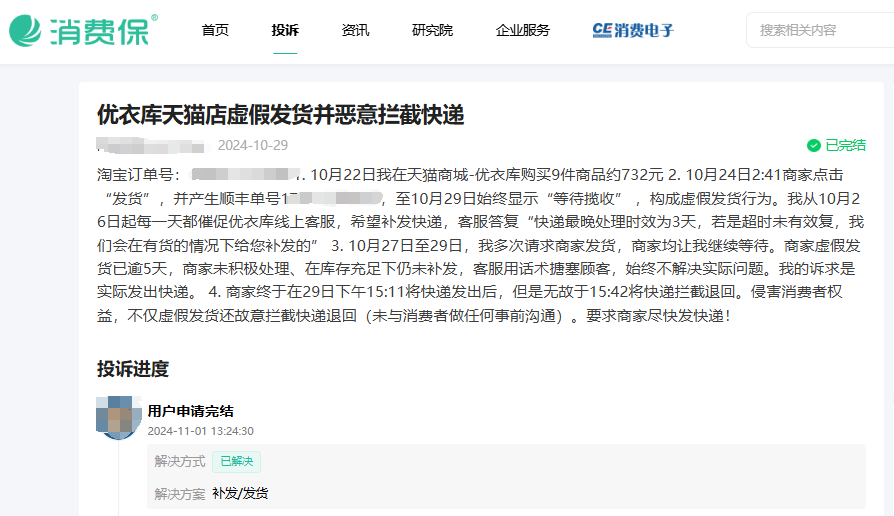The width and height of the screenshot is (894, 516).
Task: Click the blurred username beside the post date
Action: click(x=151, y=145)
